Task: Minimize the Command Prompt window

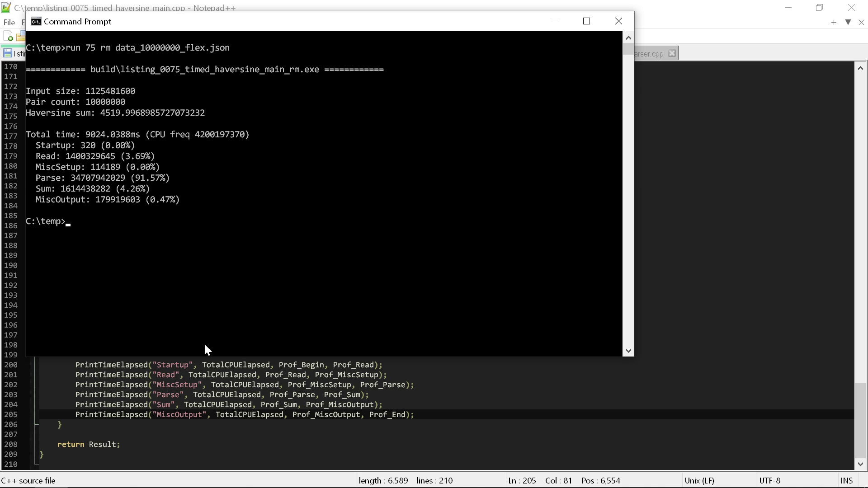Action: coord(555,21)
